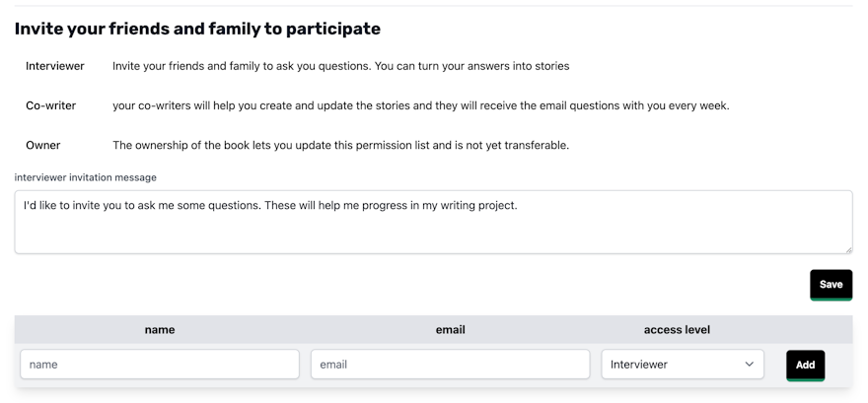The width and height of the screenshot is (868, 403).
Task: Select the Interviewer role label
Action: tap(55, 66)
